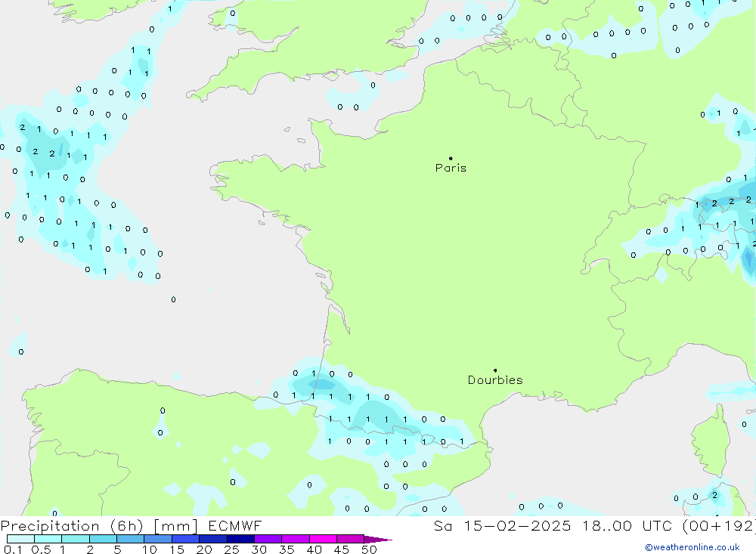Select the Paris city marker dot
The image size is (756, 554).
[x=451, y=158]
